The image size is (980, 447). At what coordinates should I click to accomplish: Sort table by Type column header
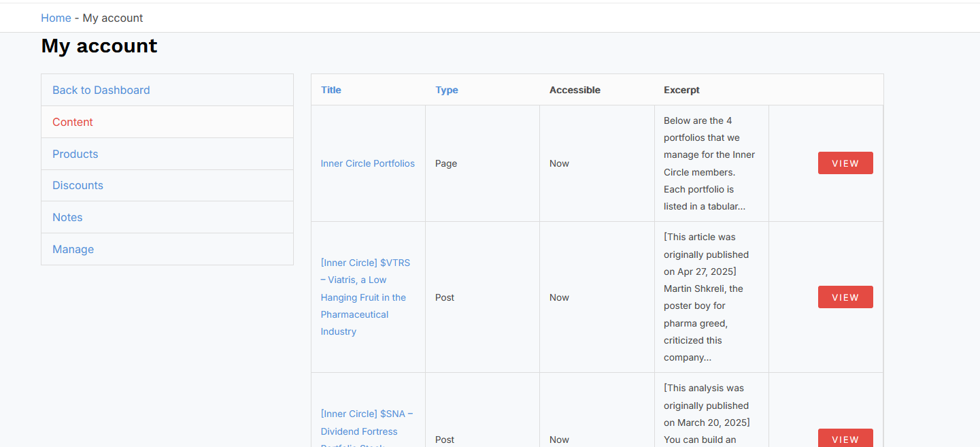pyautogui.click(x=447, y=90)
